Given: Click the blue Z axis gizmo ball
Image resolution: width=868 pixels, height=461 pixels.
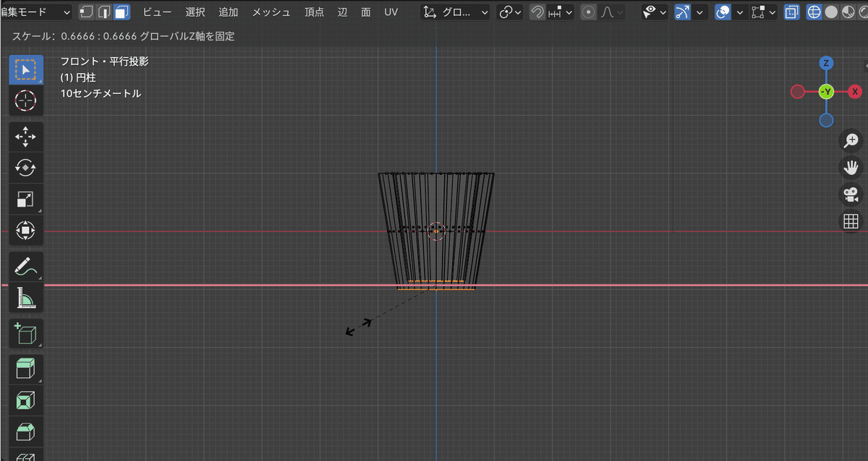Looking at the screenshot, I should tap(826, 63).
